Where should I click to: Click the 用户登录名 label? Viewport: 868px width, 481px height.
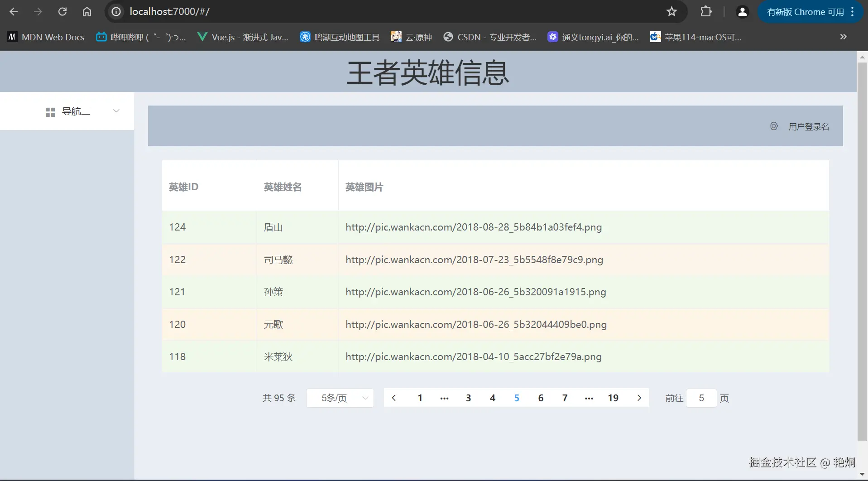(x=809, y=126)
